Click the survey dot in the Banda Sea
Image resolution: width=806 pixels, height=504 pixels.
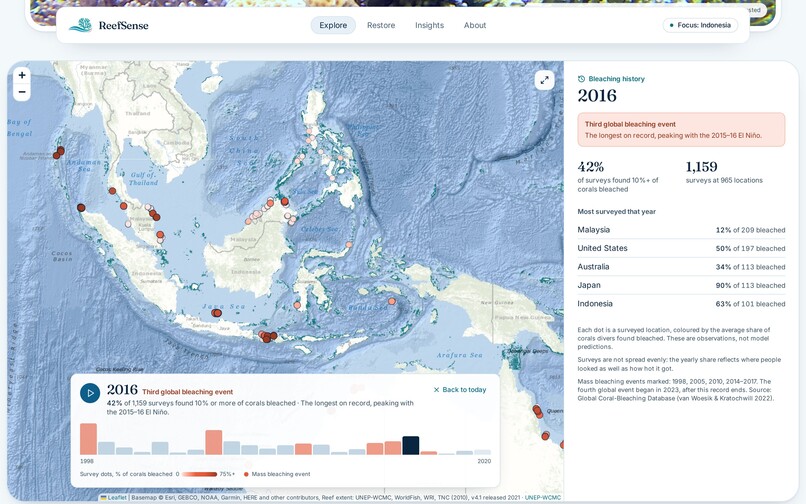click(x=392, y=301)
